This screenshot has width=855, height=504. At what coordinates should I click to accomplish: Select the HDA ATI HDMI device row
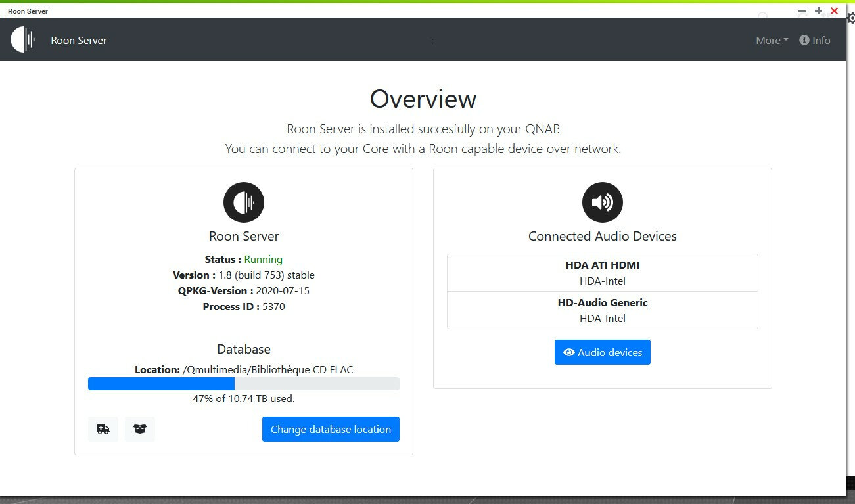pos(603,273)
